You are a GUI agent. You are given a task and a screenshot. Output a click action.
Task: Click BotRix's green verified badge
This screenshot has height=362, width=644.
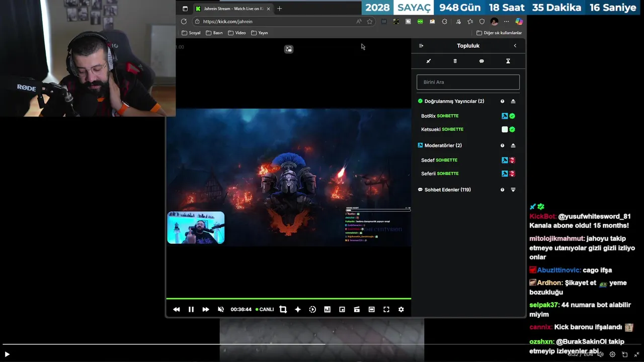512,116
